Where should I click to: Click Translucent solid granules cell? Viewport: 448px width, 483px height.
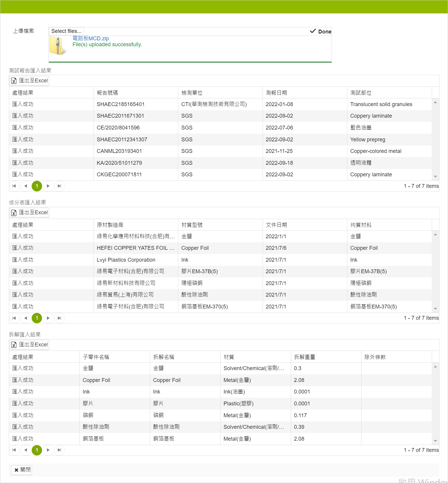coord(389,104)
